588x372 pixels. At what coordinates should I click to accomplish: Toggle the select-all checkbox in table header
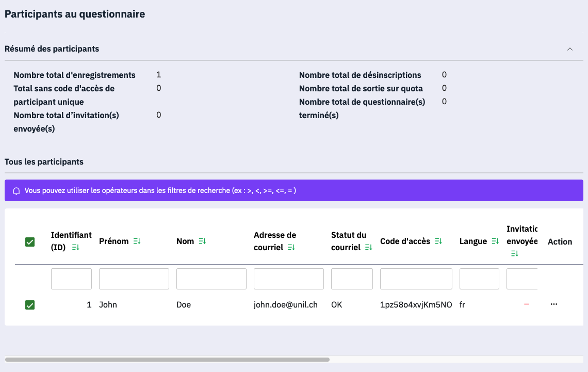(30, 242)
